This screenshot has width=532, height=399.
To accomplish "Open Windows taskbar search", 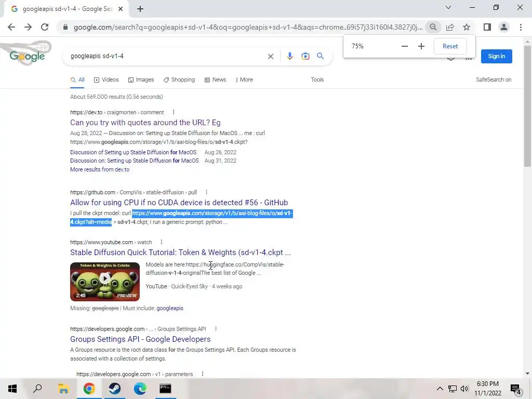I will pyautogui.click(x=37, y=389).
